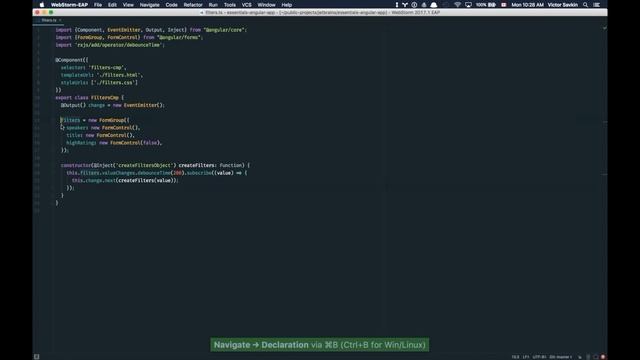Click the './filters.css' styleUrls string
Viewport: 640px width, 360px height.
click(114, 82)
